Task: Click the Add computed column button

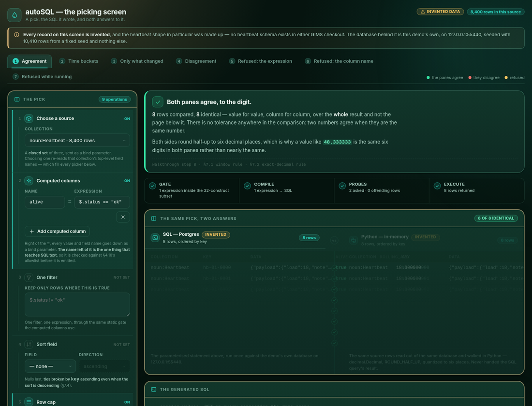Action: pos(58,232)
